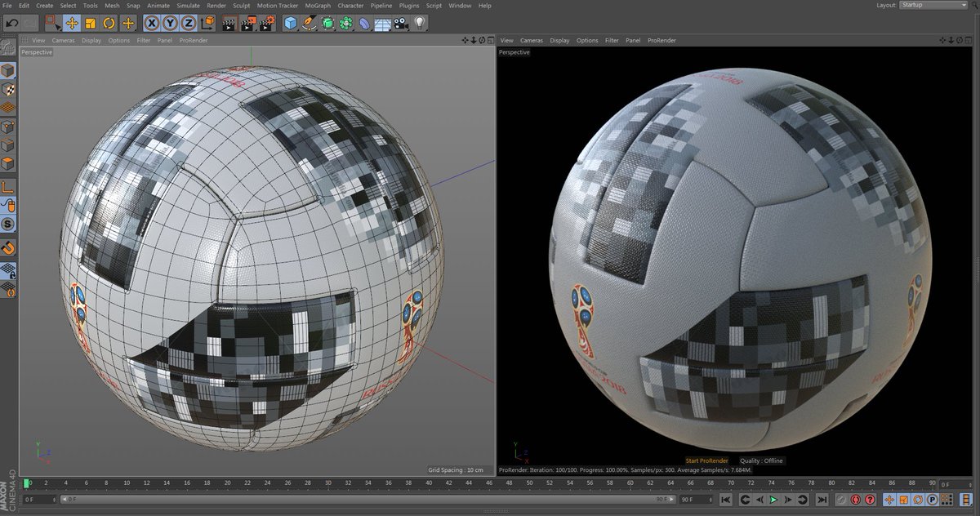This screenshot has width=980, height=516.
Task: Switch to Polygons mode
Action: pyautogui.click(x=8, y=164)
